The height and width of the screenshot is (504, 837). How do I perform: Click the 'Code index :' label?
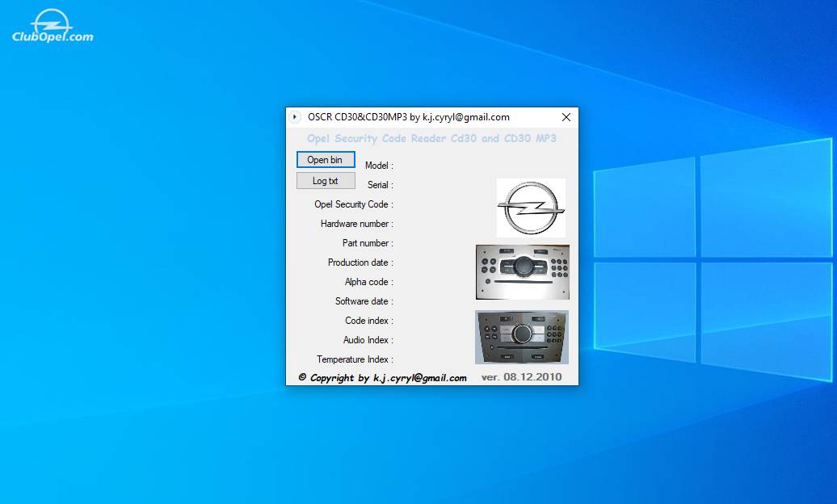[369, 321]
